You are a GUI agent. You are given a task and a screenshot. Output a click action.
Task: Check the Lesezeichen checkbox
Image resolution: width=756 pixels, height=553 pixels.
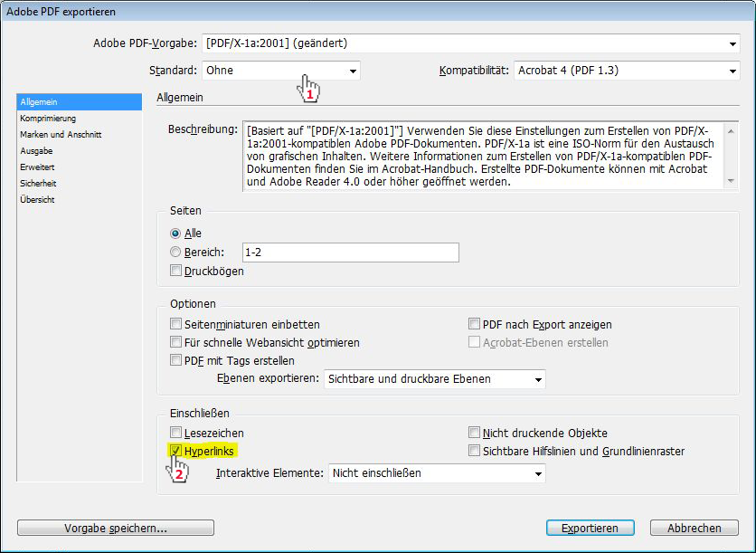175,433
